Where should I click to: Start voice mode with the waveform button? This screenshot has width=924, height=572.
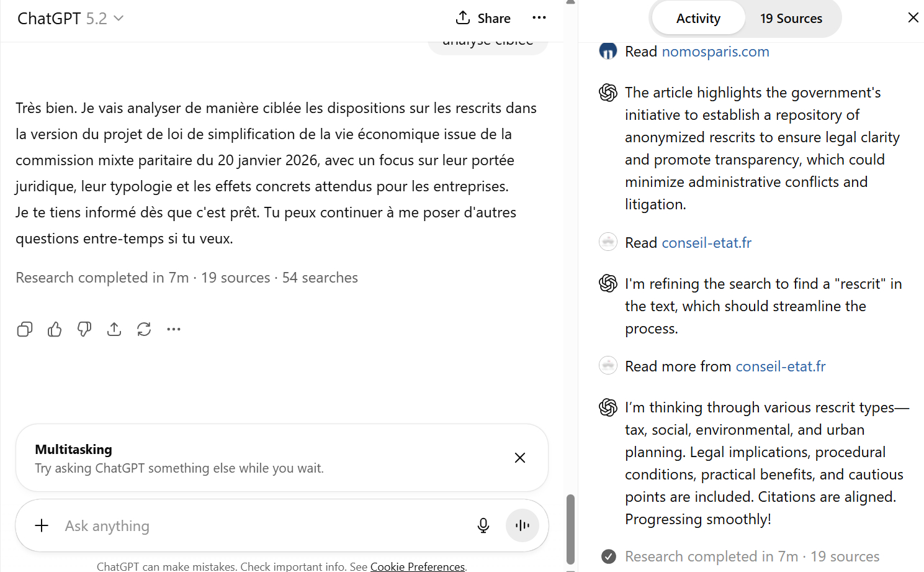pos(523,526)
